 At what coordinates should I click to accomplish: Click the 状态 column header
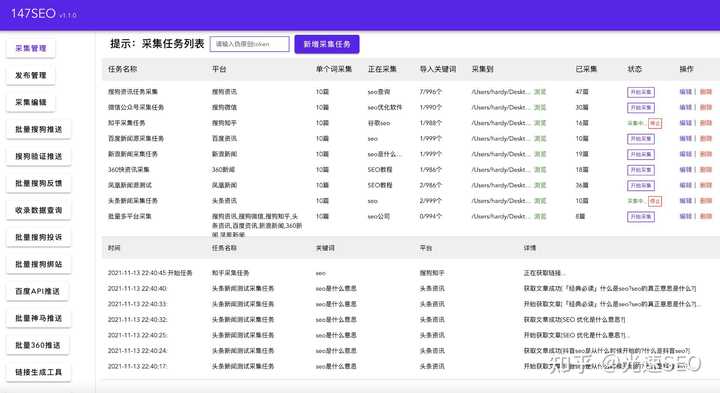(635, 69)
